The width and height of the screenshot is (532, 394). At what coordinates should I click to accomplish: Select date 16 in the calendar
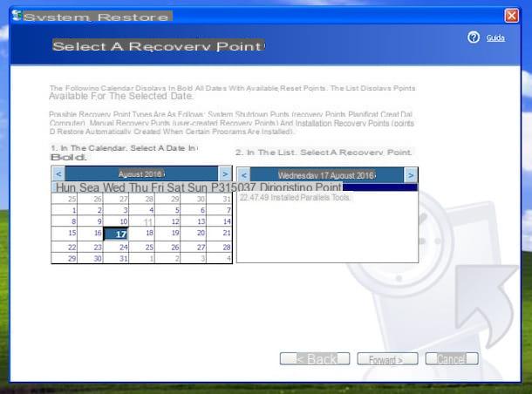(x=91, y=233)
